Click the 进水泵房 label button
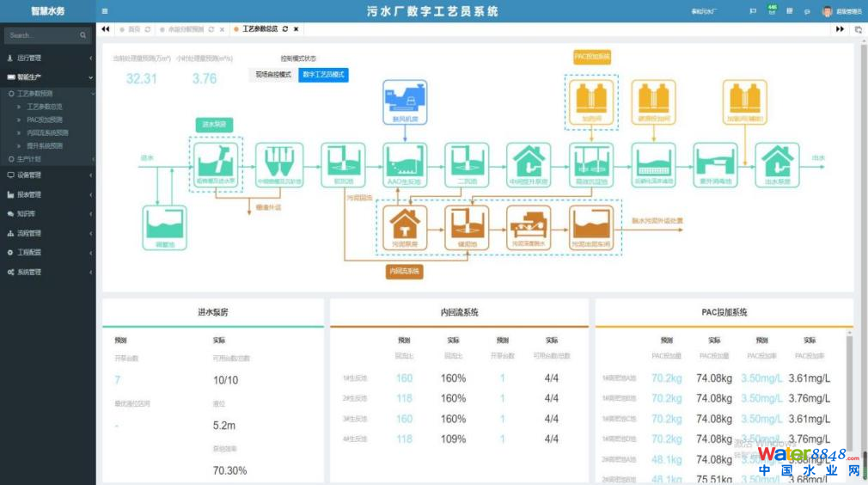 (214, 125)
